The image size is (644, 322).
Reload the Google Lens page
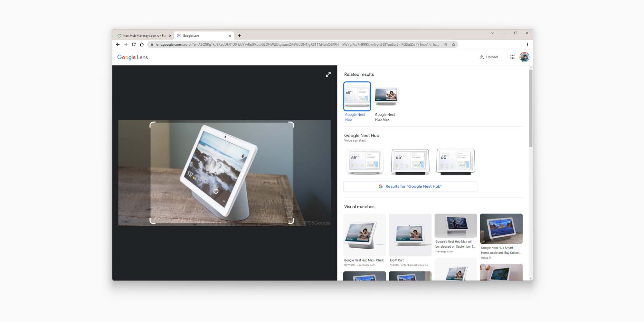(134, 44)
